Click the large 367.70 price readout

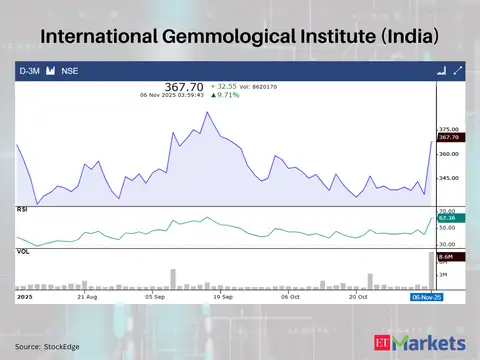pos(184,87)
